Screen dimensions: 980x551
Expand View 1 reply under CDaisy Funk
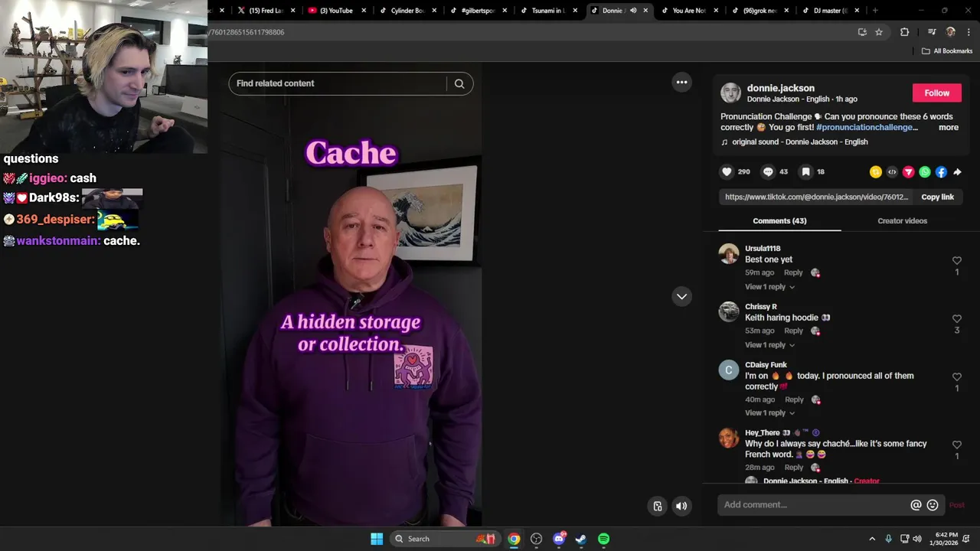click(x=769, y=413)
